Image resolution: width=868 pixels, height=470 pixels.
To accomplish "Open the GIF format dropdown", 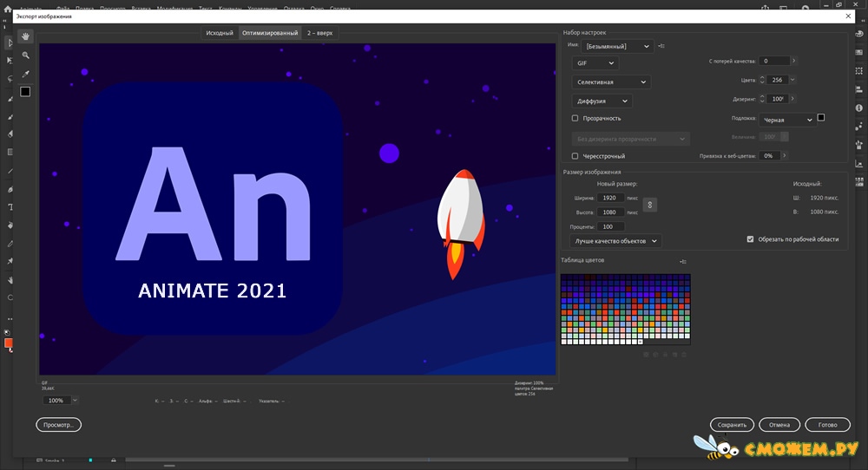I will 595,63.
